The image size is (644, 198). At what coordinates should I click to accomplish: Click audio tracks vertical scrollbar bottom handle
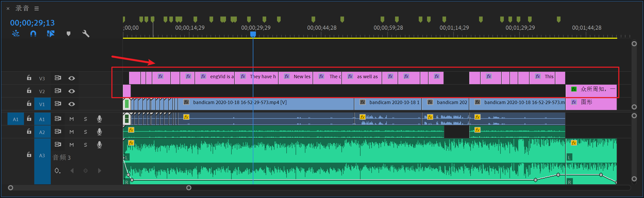pyautogui.click(x=634, y=179)
